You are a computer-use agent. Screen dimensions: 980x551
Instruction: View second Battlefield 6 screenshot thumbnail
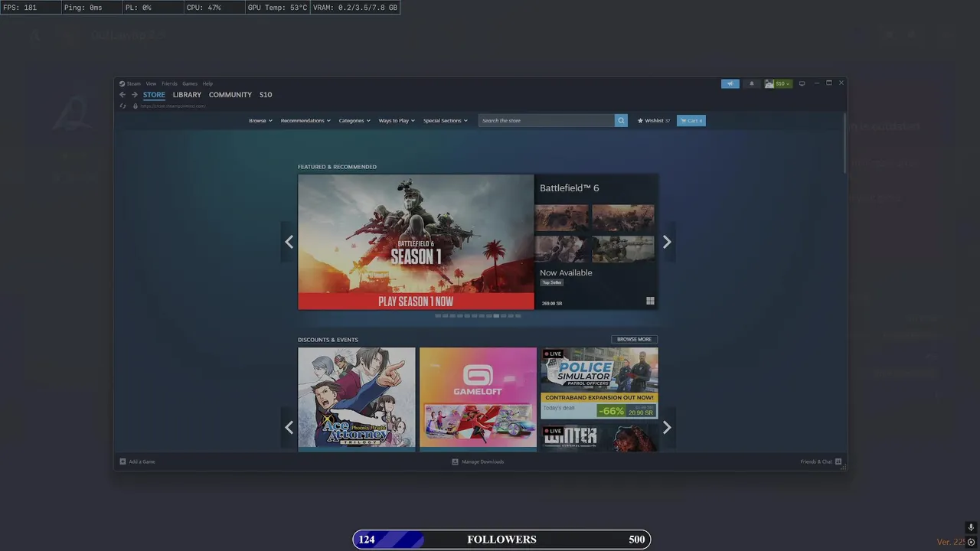[x=623, y=218]
